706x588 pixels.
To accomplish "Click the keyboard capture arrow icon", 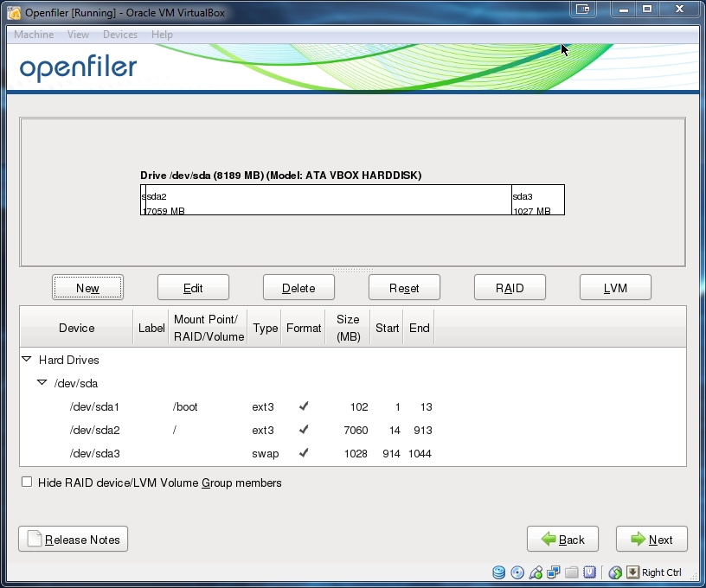I will [x=632, y=572].
